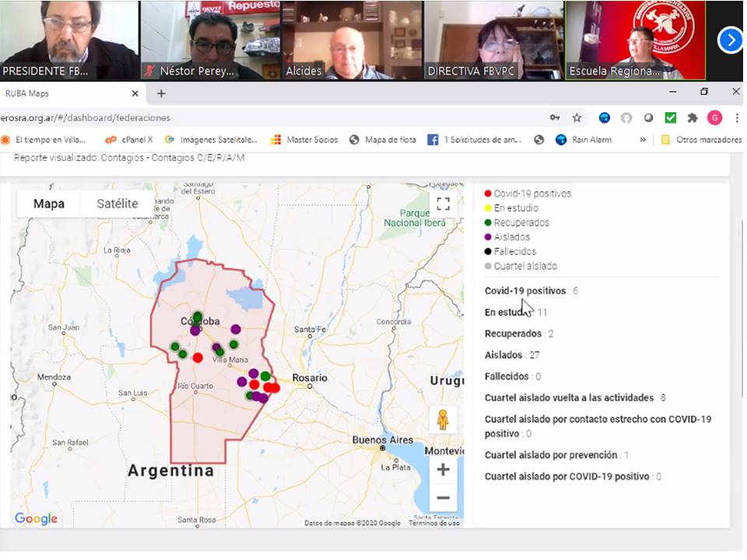The height and width of the screenshot is (560, 747).
Task: Open Términos de uso link
Action: 434,523
